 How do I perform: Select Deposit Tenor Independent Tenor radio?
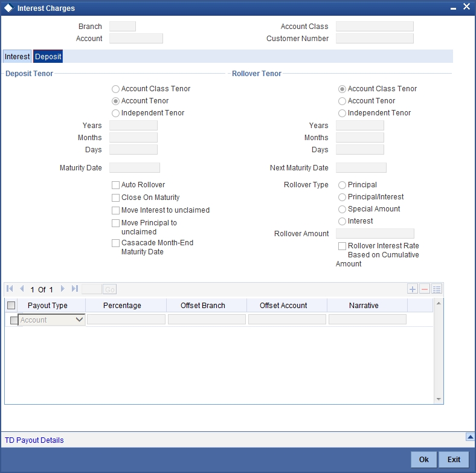click(x=115, y=113)
